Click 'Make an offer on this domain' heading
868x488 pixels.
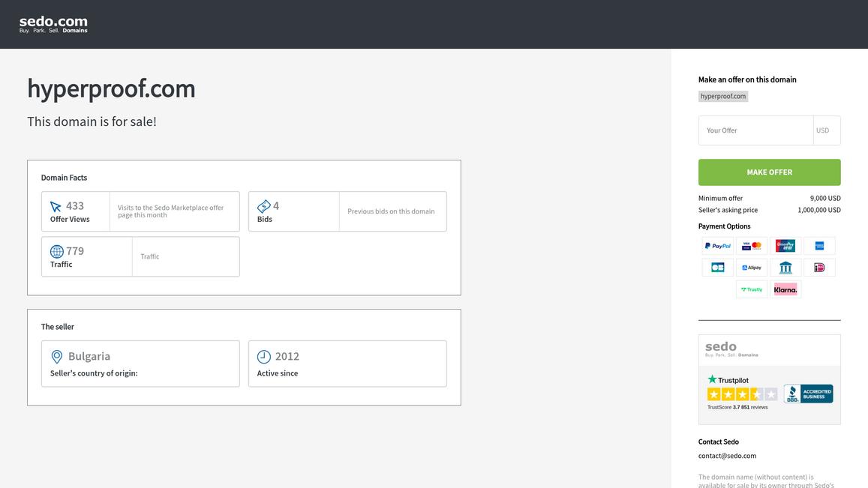point(747,79)
